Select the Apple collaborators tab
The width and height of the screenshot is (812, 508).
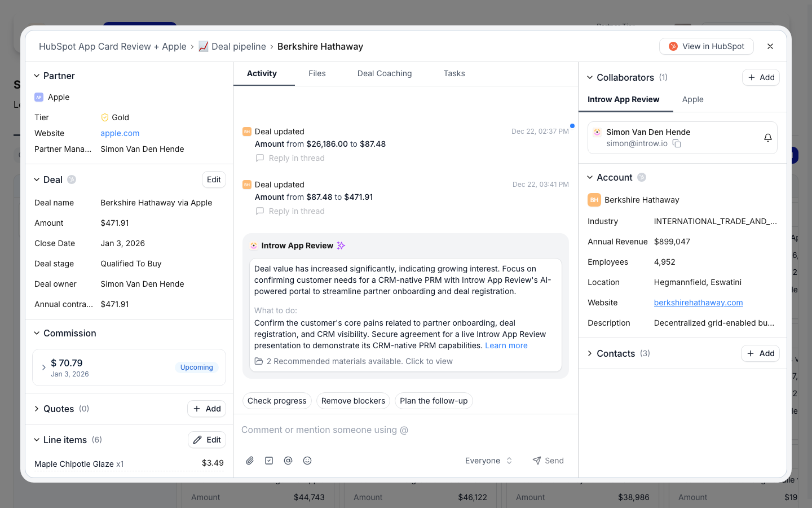point(692,99)
